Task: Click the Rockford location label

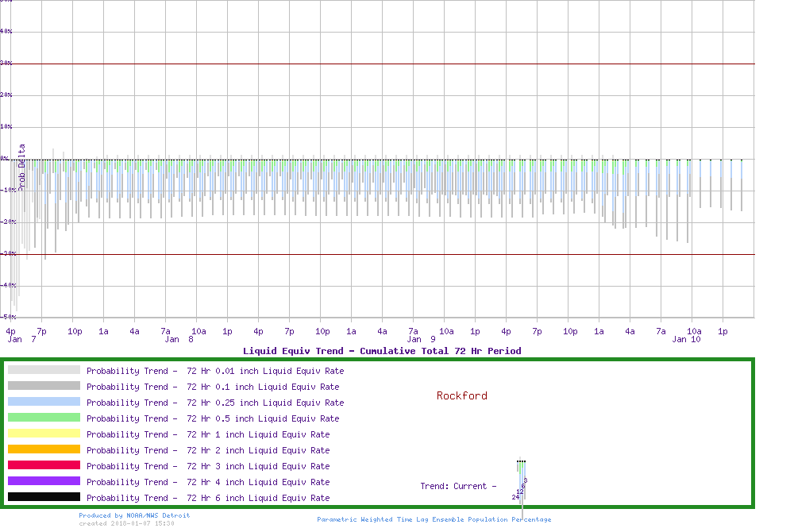Action: pos(461,395)
